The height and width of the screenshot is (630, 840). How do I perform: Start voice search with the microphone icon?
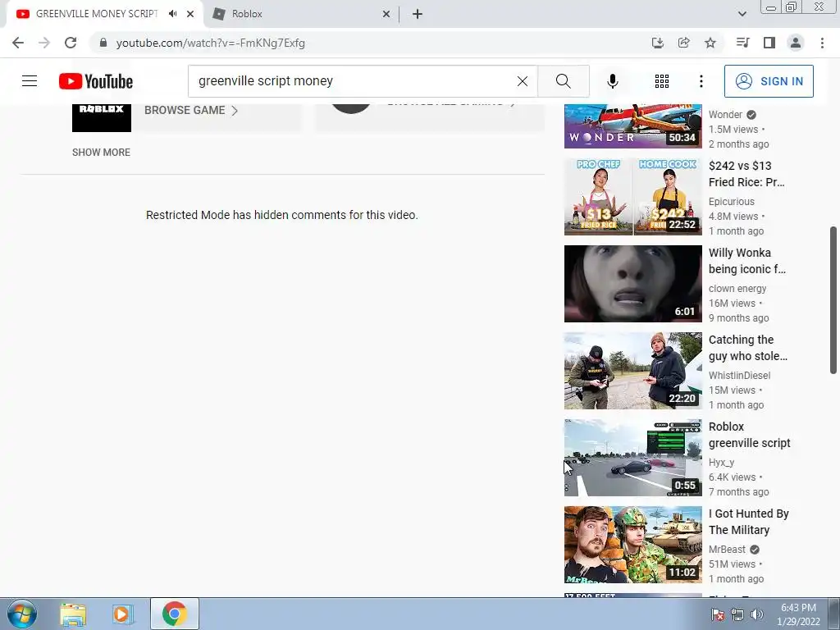(613, 81)
